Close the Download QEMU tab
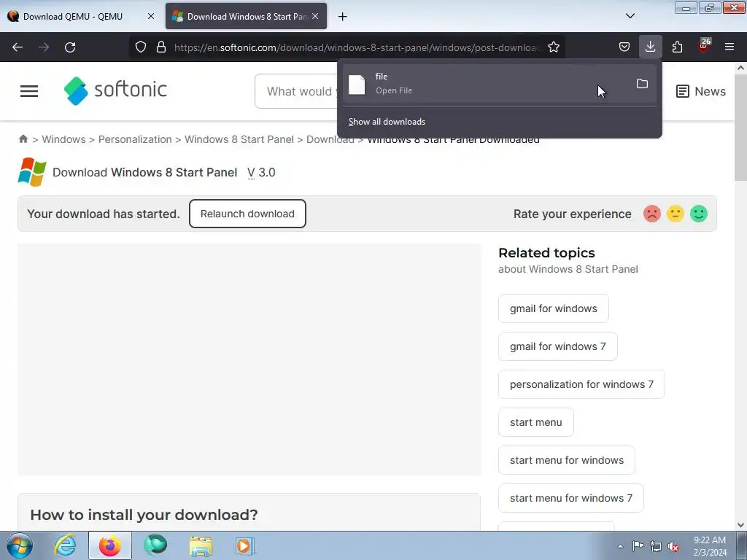This screenshot has width=747, height=560. tap(150, 16)
